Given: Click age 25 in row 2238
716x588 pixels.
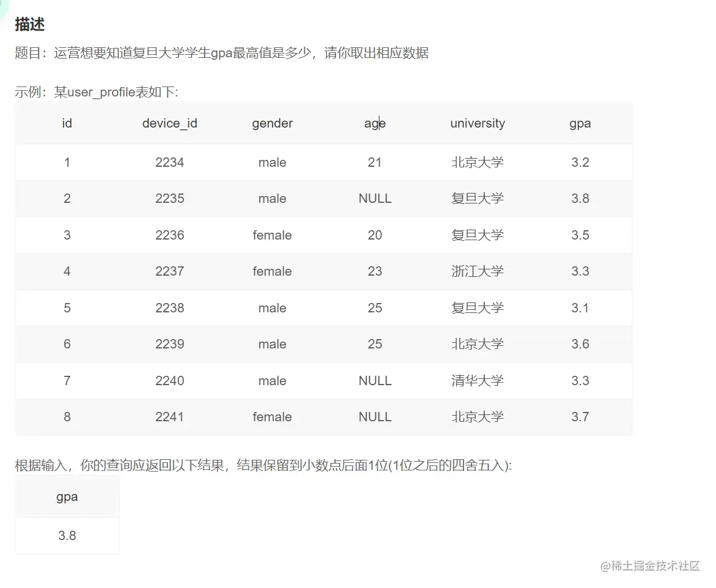Looking at the screenshot, I should click(x=375, y=308).
